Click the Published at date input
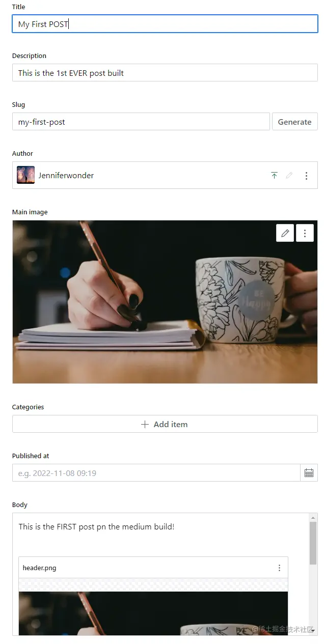This screenshot has height=644, width=324. click(156, 473)
